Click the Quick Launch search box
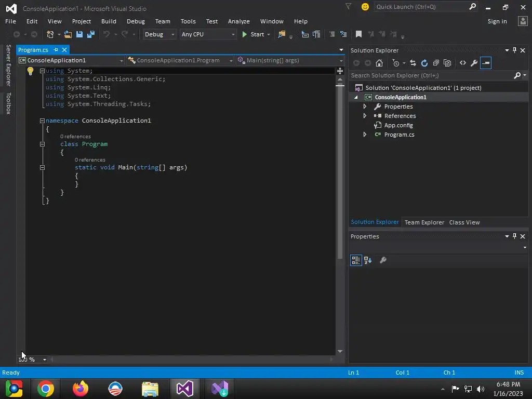The width and height of the screenshot is (532, 399). 426,7
